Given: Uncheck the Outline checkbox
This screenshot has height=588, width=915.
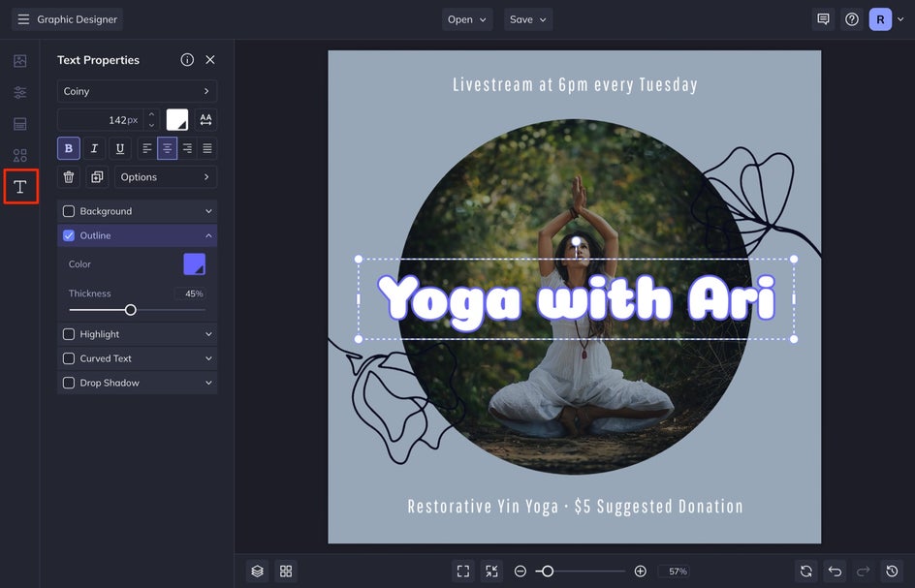Looking at the screenshot, I should (69, 235).
